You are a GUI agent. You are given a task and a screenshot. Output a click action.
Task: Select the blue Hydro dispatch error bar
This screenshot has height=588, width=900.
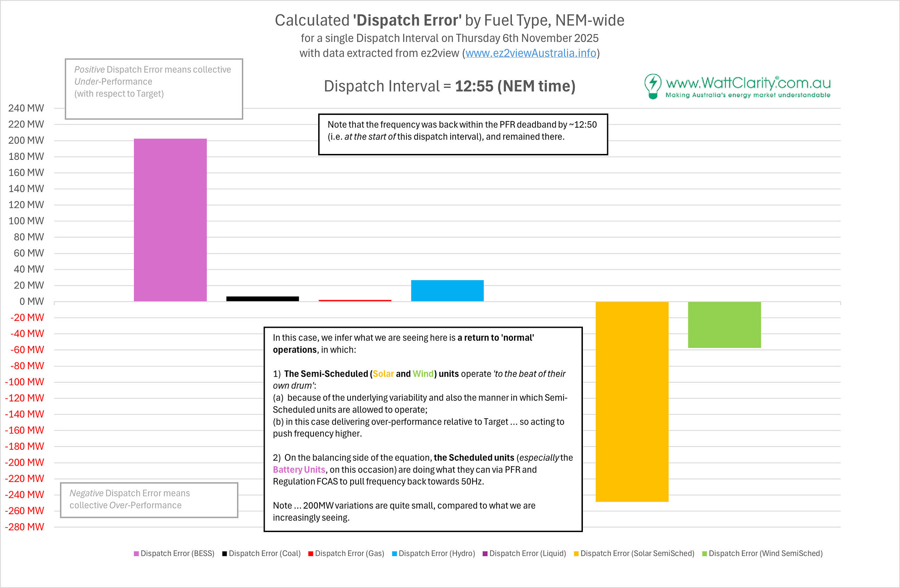coord(447,290)
